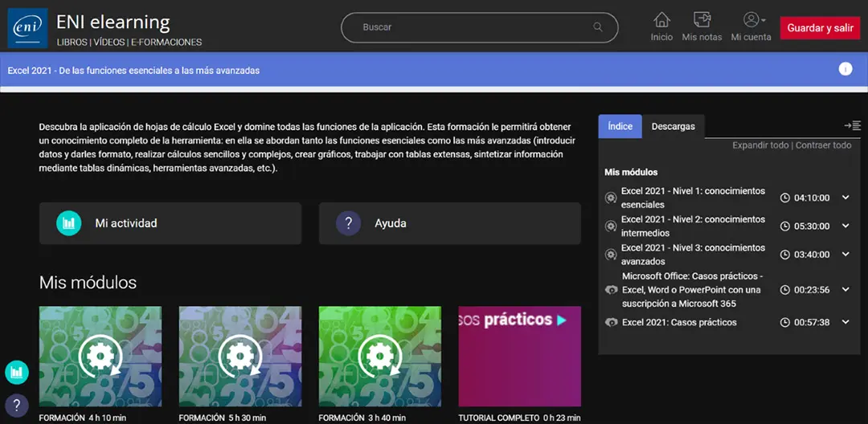Click floating help question icon at left edge
This screenshot has width=868, height=424.
tap(17, 406)
